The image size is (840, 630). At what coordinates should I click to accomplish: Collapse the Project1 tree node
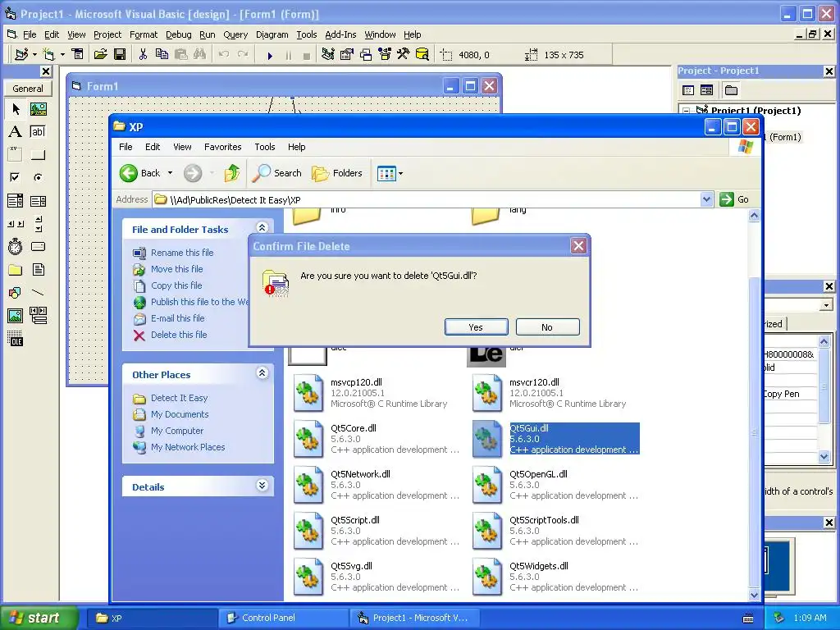click(x=687, y=111)
